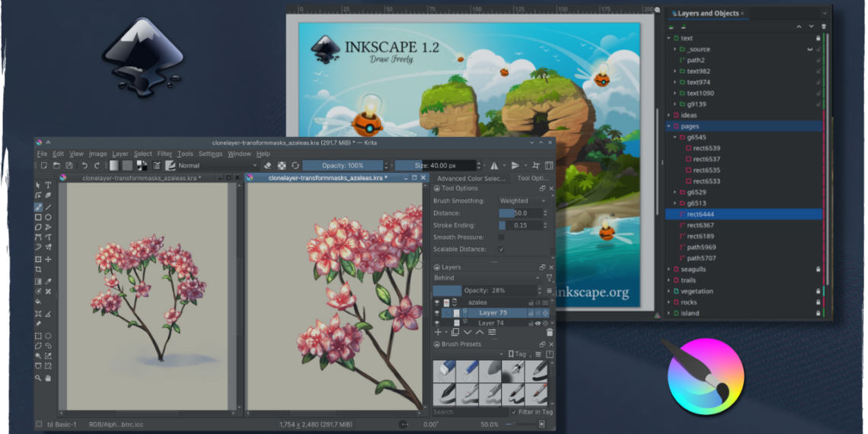Uncheck the Filter in Tag checkbox
This screenshot has height=434, width=868.
pos(514,412)
